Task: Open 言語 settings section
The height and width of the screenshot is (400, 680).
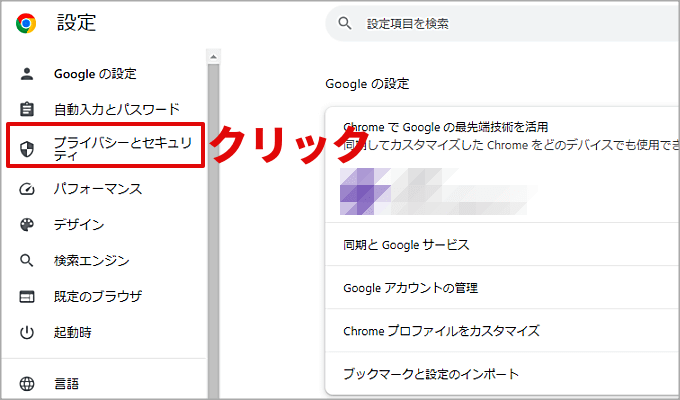Action: (x=66, y=384)
